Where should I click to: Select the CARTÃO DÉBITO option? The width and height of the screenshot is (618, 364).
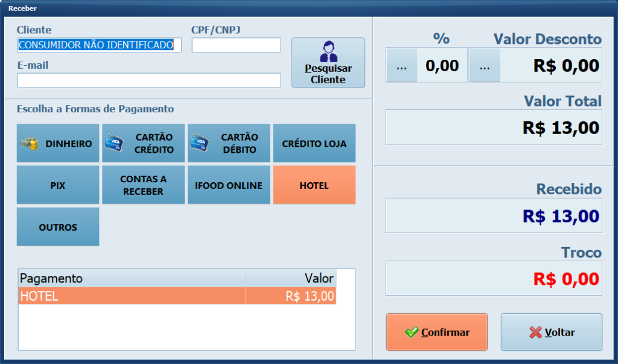click(229, 143)
